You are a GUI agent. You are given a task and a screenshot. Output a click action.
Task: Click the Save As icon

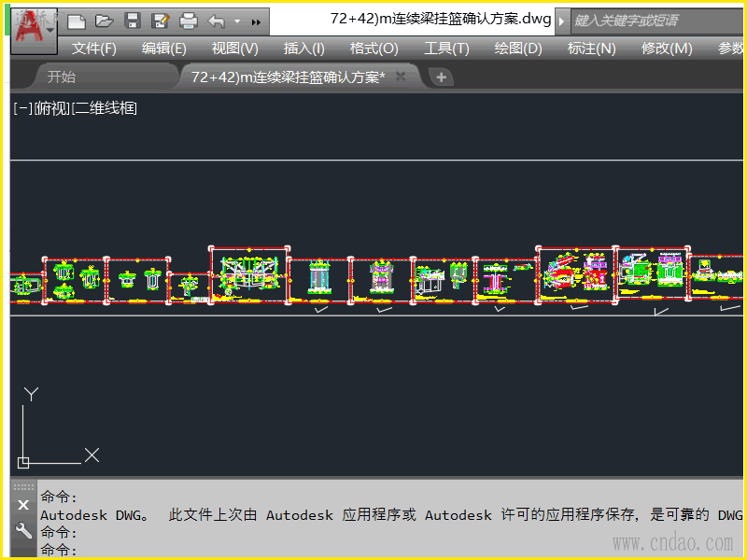pos(160,21)
